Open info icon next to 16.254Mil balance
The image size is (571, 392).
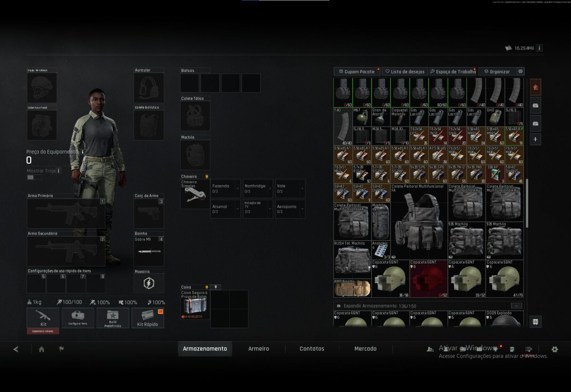pos(539,48)
